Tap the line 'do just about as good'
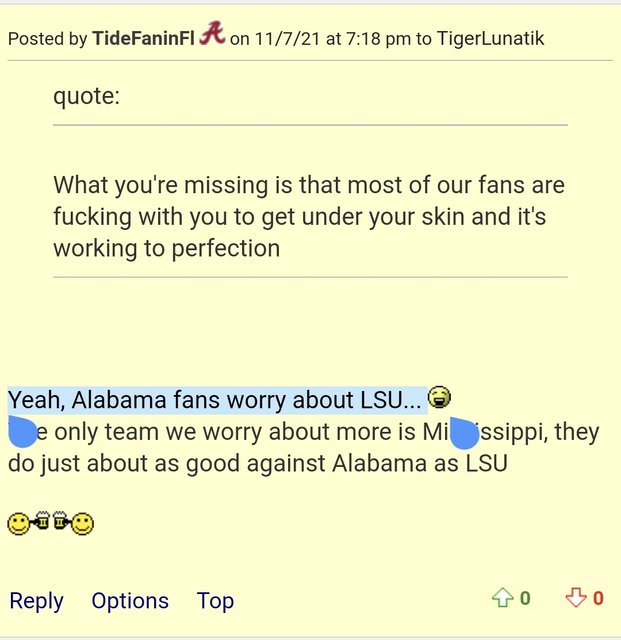621x640 pixels. coord(257,463)
